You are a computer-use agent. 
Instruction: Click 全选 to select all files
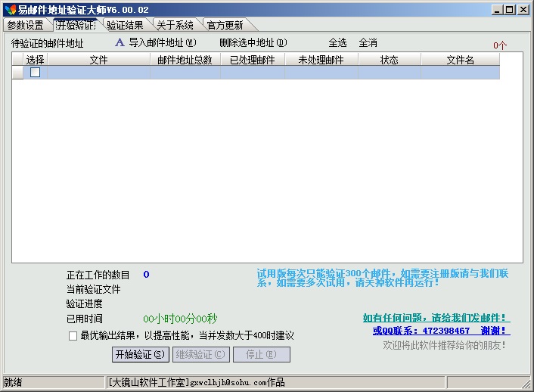tap(337, 43)
